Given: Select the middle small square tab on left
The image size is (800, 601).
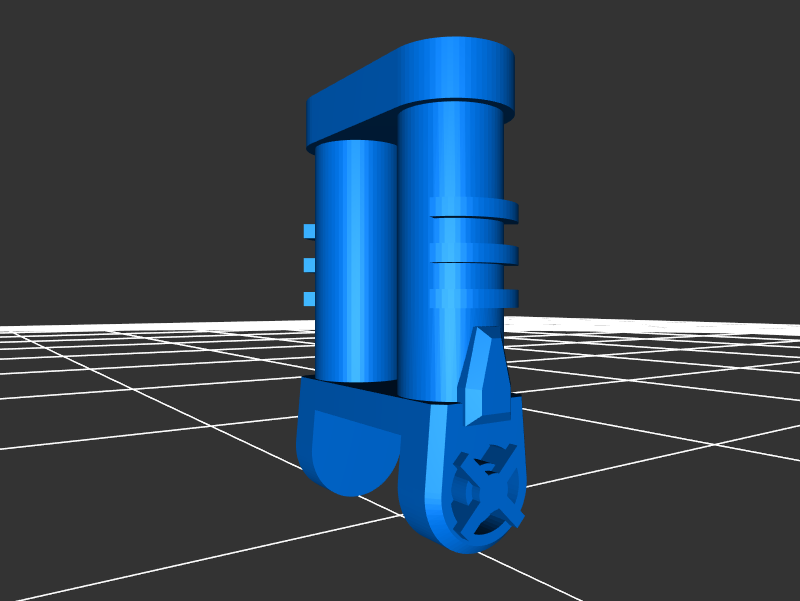Looking at the screenshot, I should coord(309,265).
